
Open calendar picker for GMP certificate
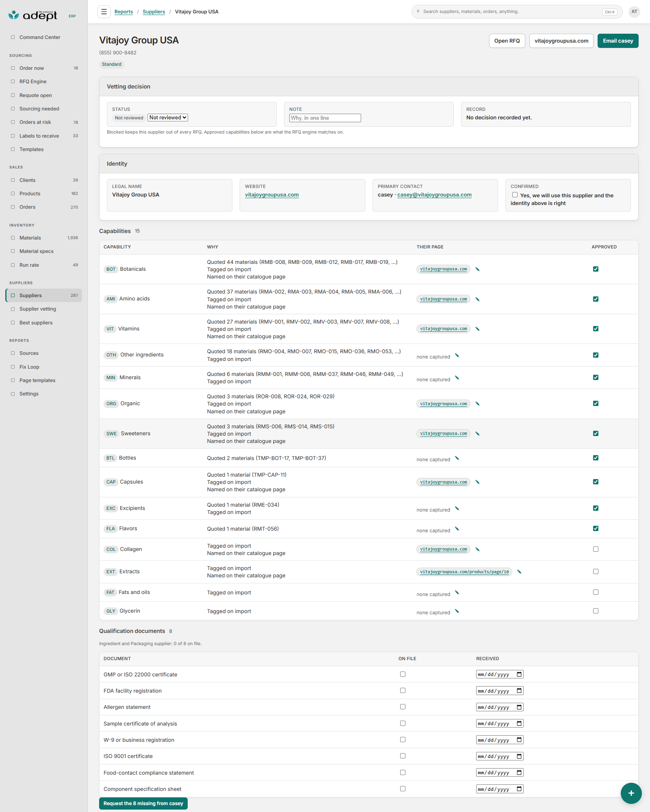click(x=519, y=674)
